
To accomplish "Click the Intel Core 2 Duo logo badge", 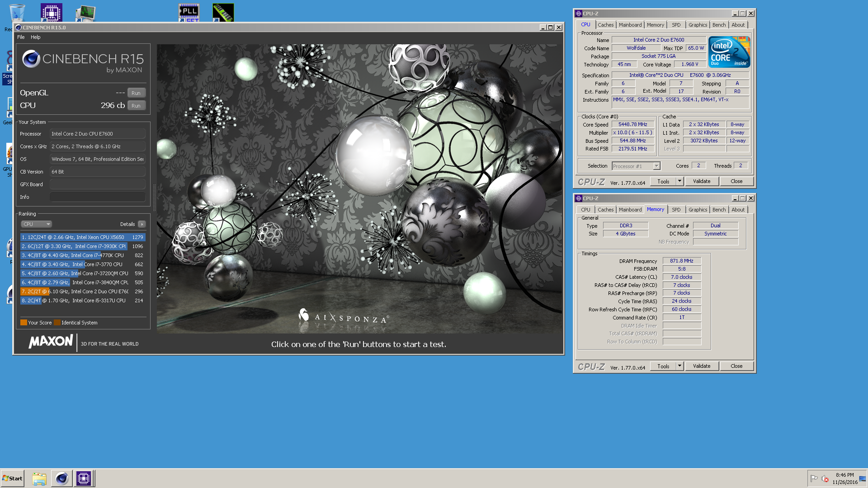I will [729, 52].
